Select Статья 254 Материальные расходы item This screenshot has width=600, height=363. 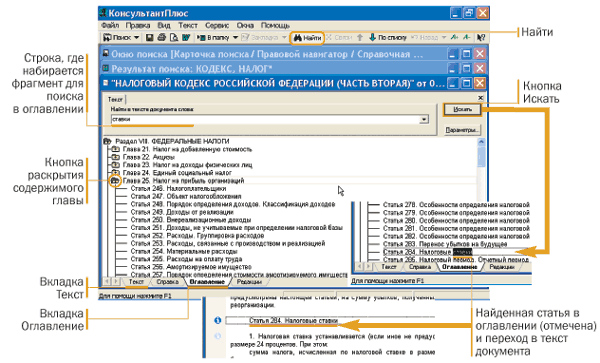(184, 251)
